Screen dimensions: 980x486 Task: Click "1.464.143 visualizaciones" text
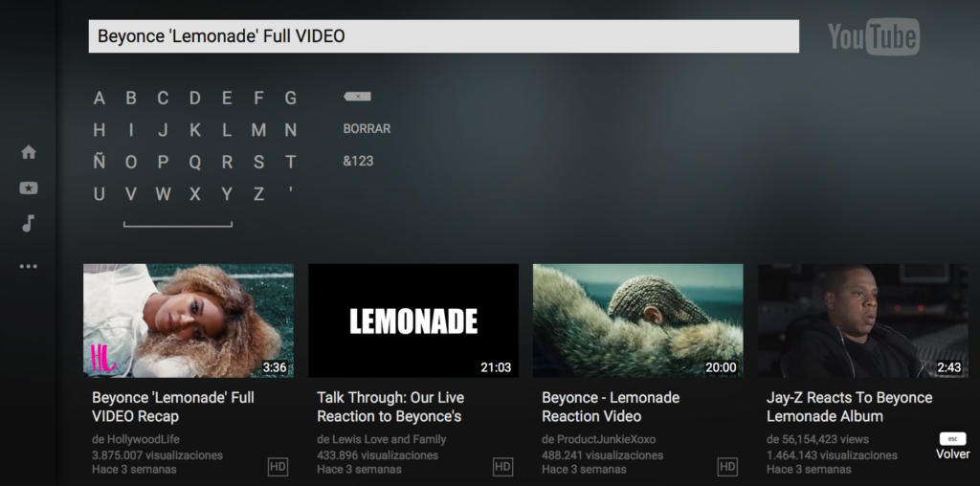point(832,454)
